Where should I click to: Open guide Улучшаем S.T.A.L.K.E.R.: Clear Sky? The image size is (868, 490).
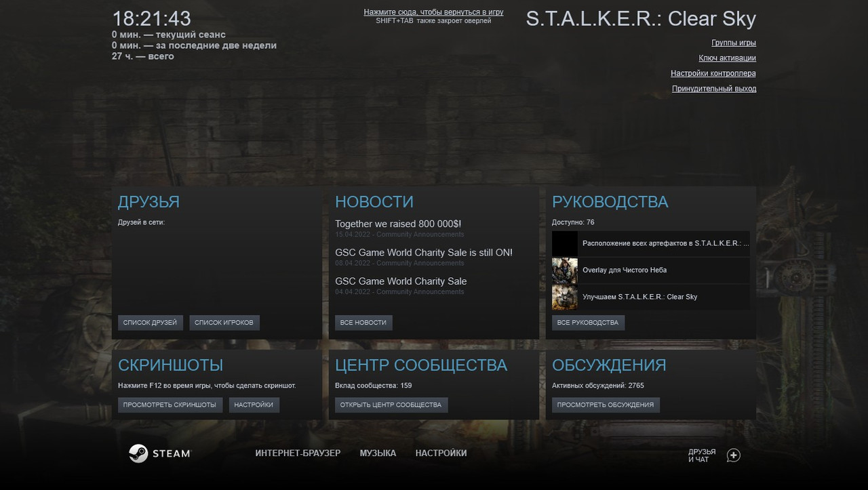pos(651,298)
